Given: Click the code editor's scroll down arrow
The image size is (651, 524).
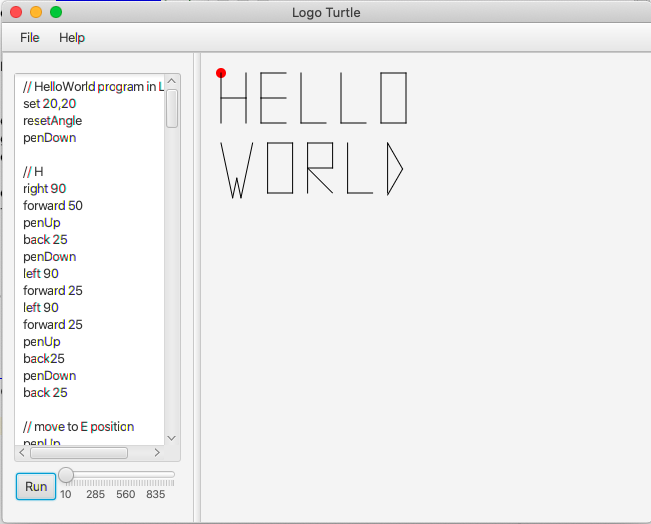Looking at the screenshot, I should pos(172,437).
